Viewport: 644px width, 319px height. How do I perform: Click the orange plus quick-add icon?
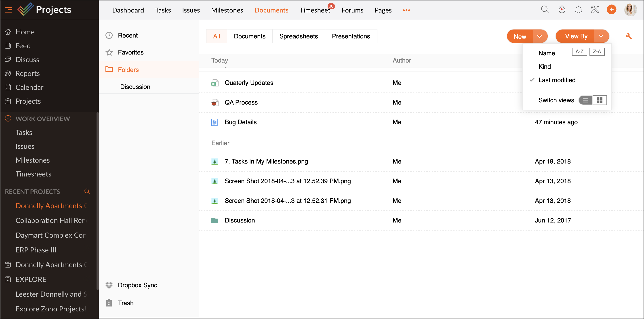coord(612,10)
